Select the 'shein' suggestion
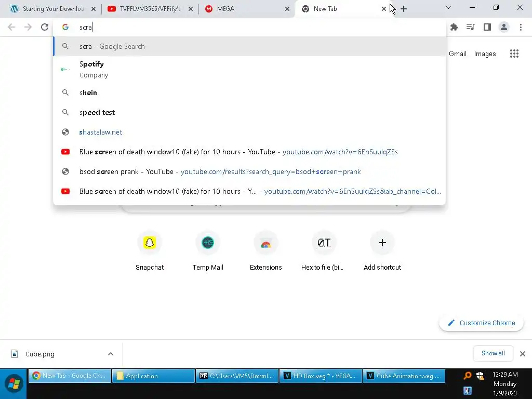Screen dimensions: 532x399 249,92
